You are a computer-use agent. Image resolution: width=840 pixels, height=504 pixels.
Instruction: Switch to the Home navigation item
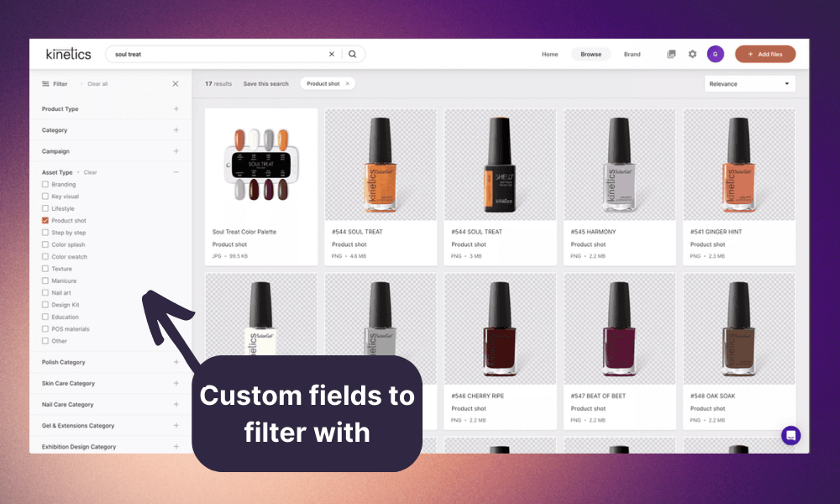pos(549,53)
